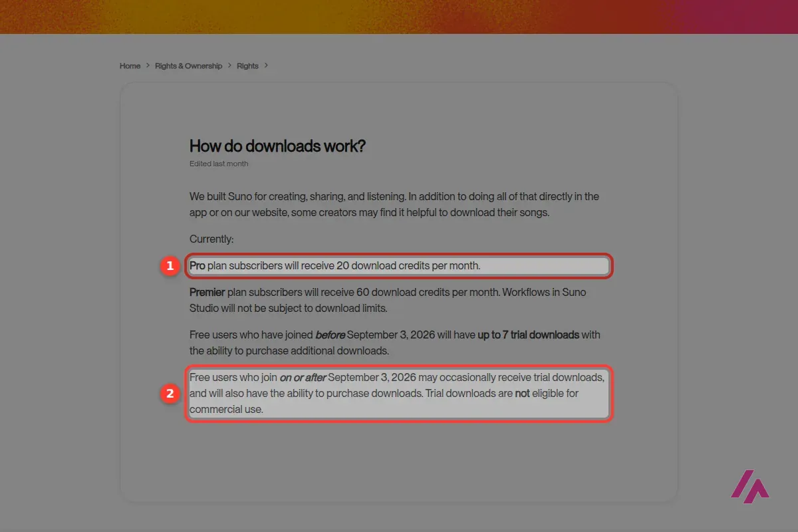
Task: Click the bold word 'Pro'
Action: (x=198, y=266)
